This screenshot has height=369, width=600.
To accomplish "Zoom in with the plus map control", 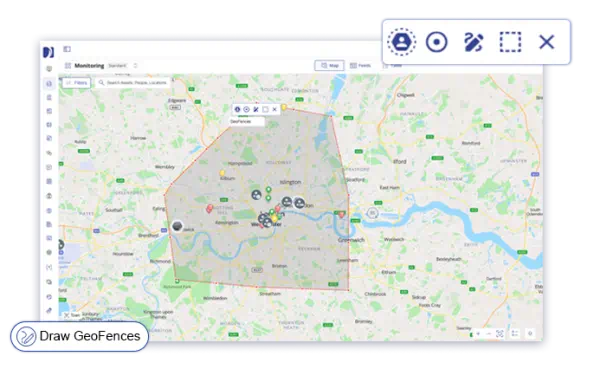I will 478,334.
